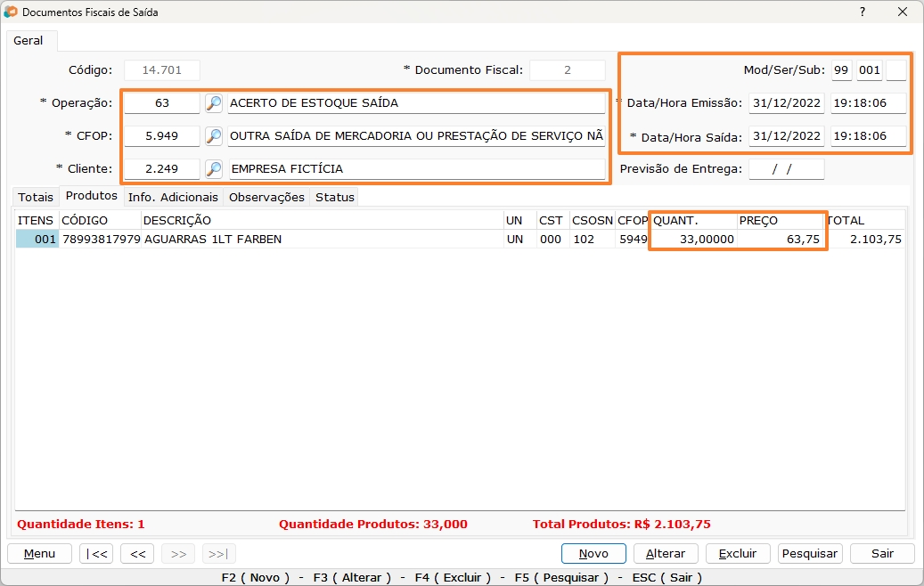Screen dimensions: 924x586
Task: Click the magnifier icon next to Operação
Action: [x=214, y=103]
